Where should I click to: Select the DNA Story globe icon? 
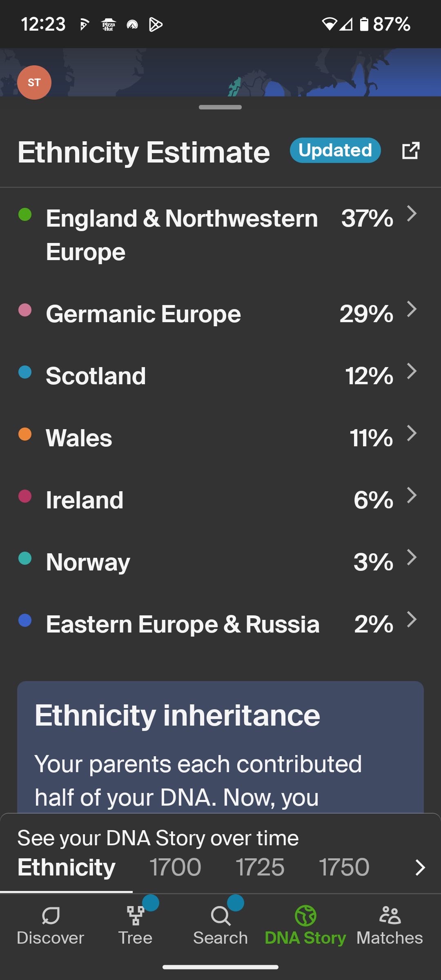pos(305,915)
